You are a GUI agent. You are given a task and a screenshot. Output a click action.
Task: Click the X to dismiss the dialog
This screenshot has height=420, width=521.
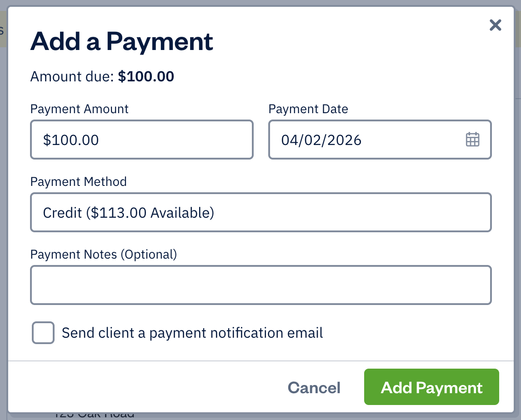(495, 25)
